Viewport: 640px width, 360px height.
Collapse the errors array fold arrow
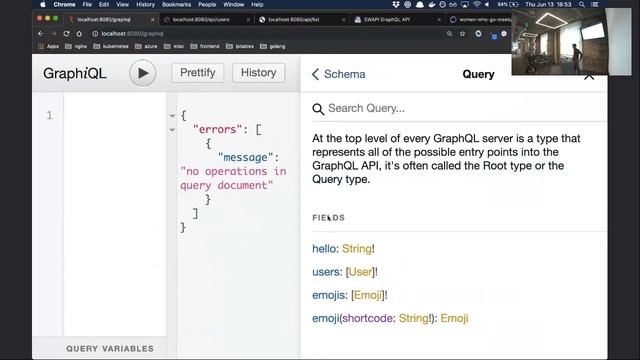172,130
